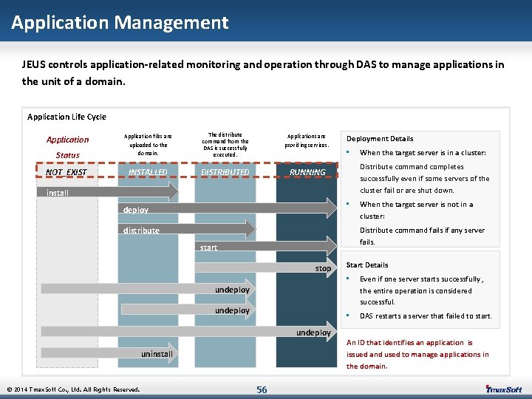Click the 2014 TmaxSoft copyright notice
This screenshot has height=399, width=532.
click(73, 389)
